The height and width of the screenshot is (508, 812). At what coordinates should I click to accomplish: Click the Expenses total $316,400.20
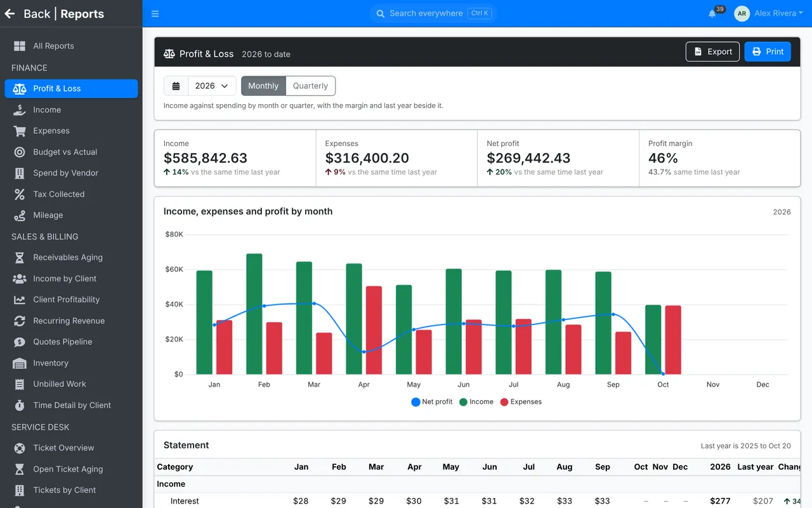[x=367, y=158]
